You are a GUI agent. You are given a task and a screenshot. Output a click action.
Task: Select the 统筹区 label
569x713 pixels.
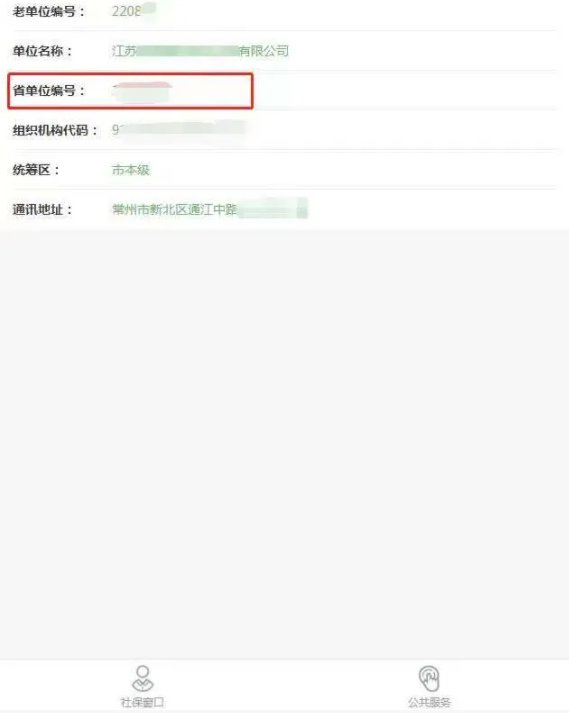coord(36,170)
